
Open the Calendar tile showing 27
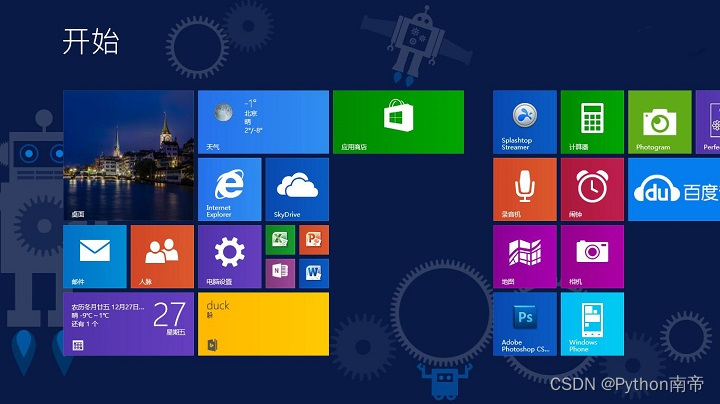(129, 324)
